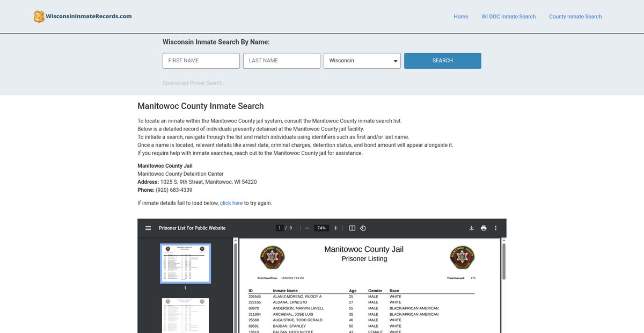Print the prisoner list PDF
Image resolution: width=644 pixels, height=333 pixels.
coord(484,228)
